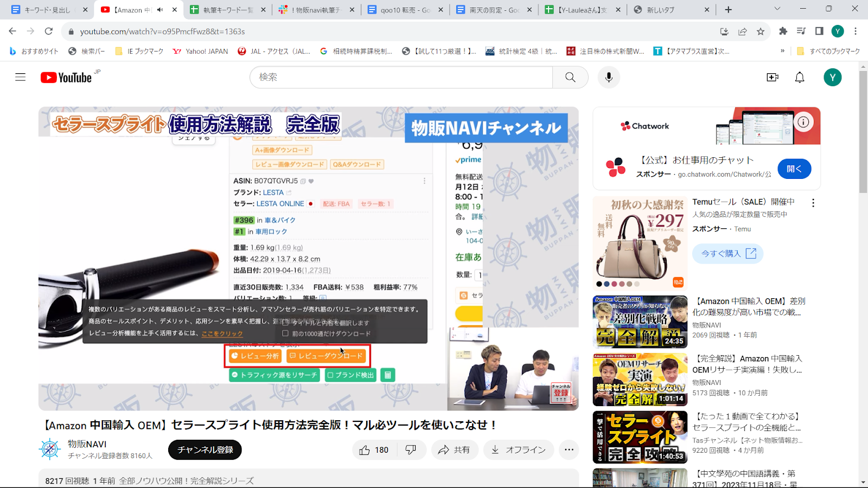Dislike the video

pyautogui.click(x=411, y=450)
